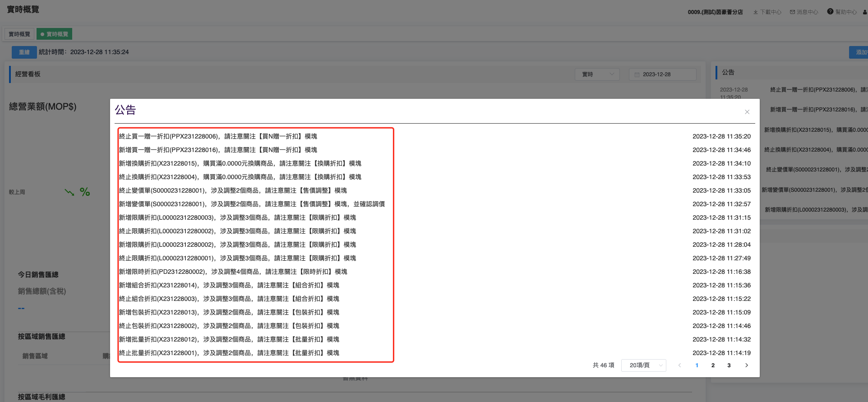Click the previous page left arrow

pos(680,365)
